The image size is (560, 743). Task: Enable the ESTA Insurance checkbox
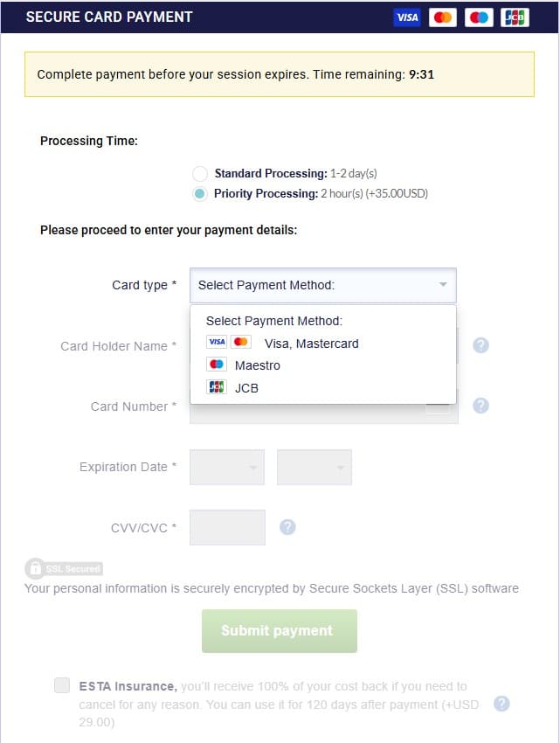pyautogui.click(x=62, y=685)
